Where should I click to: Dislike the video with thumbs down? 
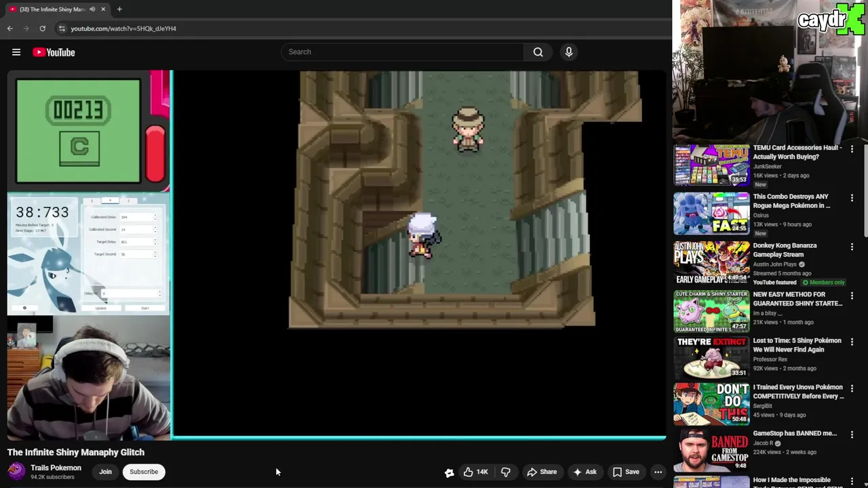point(506,472)
